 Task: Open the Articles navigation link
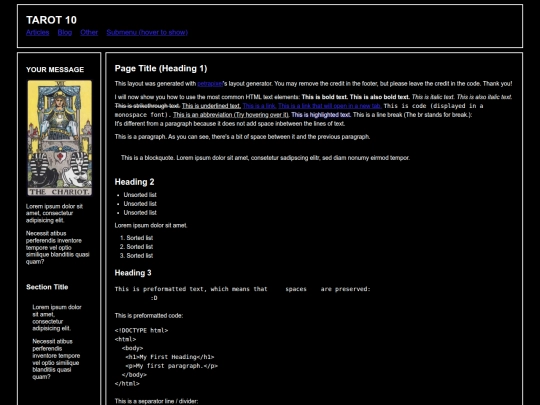tap(38, 32)
